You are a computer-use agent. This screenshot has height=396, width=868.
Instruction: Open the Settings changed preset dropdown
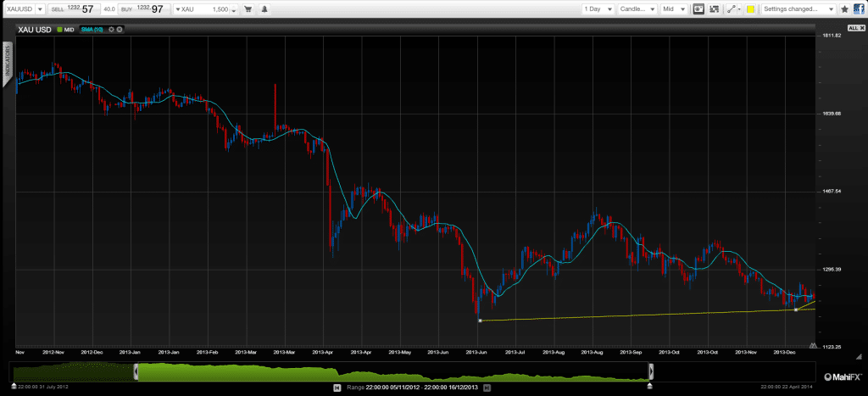coord(798,8)
